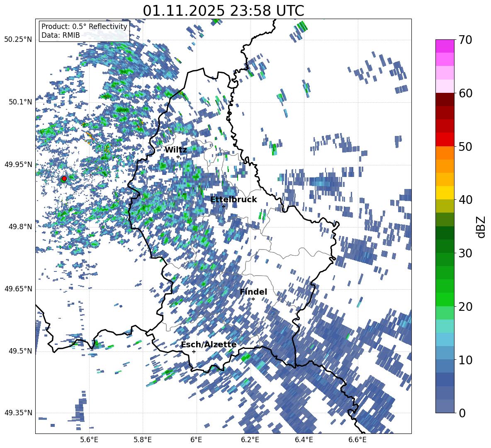Click the 49.5°N latitude label
Image resolution: width=491 pixels, height=448 pixels.
click(21, 351)
